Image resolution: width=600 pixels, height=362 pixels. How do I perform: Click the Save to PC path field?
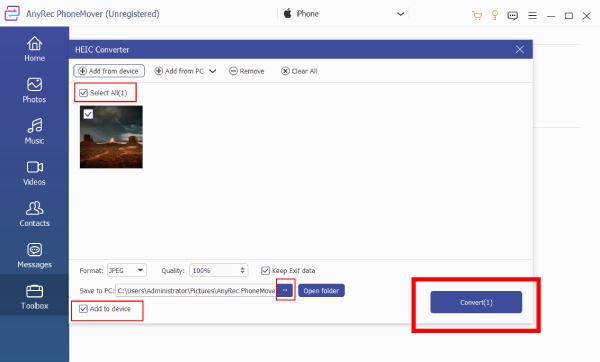[x=196, y=291]
